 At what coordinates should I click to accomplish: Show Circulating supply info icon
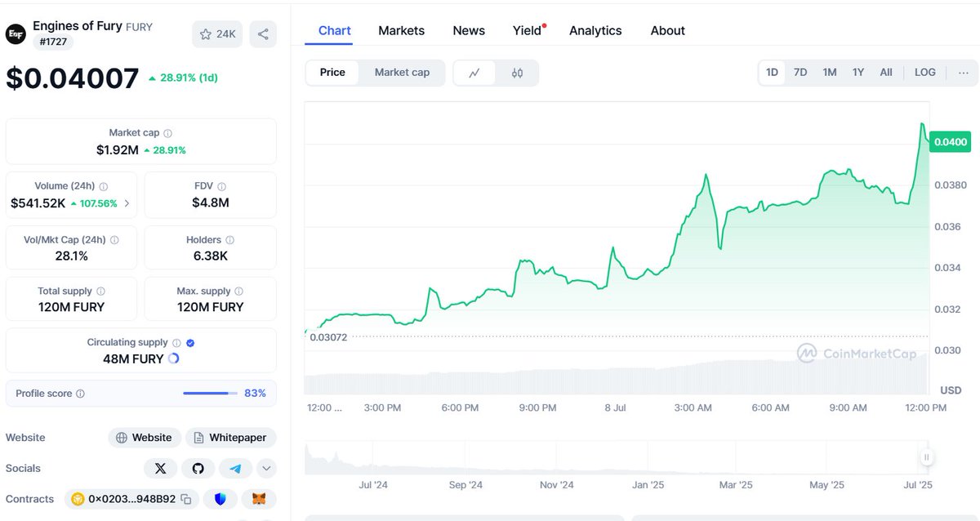[176, 343]
